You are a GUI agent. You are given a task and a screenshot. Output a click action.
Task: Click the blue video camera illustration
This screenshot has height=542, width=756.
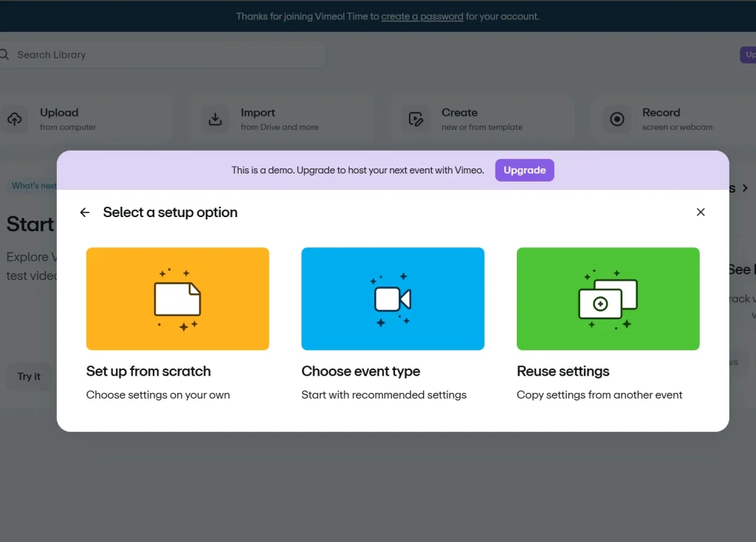pos(392,298)
